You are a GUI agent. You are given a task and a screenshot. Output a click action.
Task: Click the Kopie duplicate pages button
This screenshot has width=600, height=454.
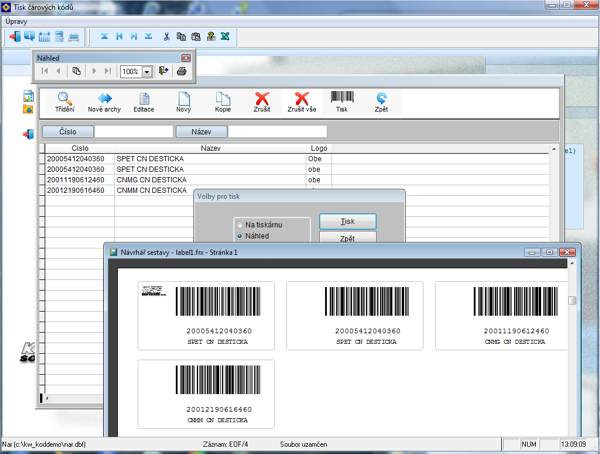click(223, 102)
